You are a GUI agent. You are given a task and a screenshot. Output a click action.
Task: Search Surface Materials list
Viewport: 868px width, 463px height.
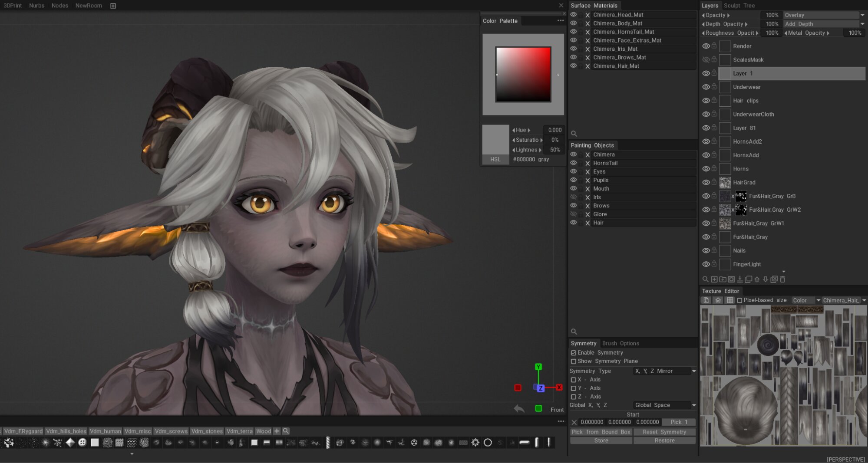pos(574,134)
